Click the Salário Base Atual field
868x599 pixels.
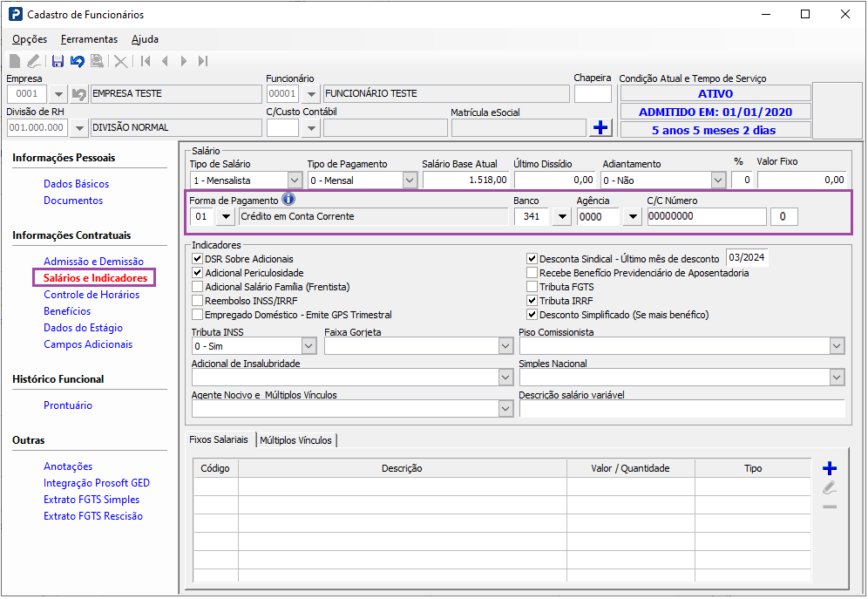pos(465,180)
